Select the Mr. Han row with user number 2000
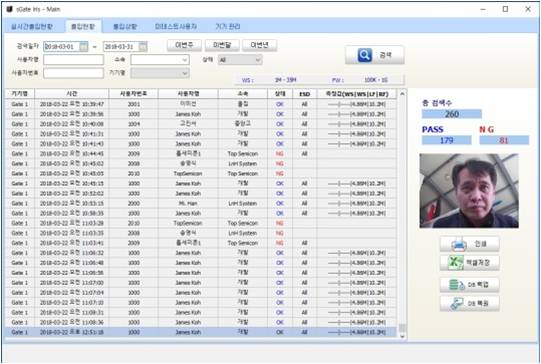Image resolution: width=541 pixels, height=364 pixels. tap(201, 203)
